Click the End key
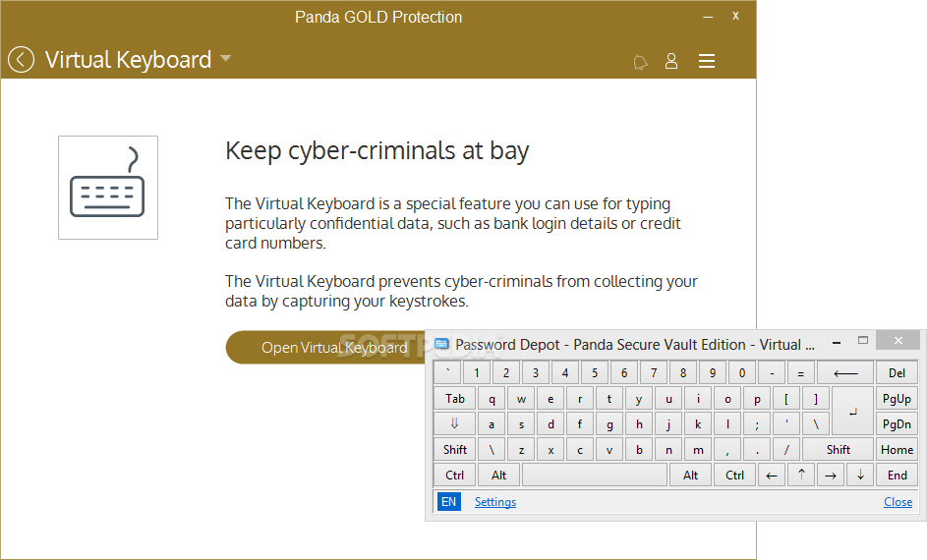Image resolution: width=927 pixels, height=560 pixels. [897, 475]
